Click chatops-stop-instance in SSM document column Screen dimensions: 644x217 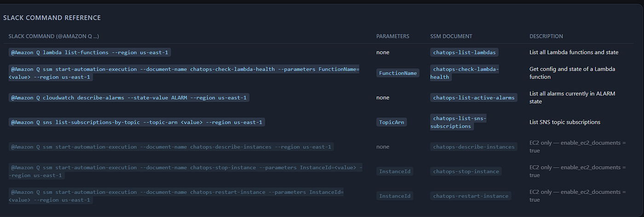click(466, 171)
